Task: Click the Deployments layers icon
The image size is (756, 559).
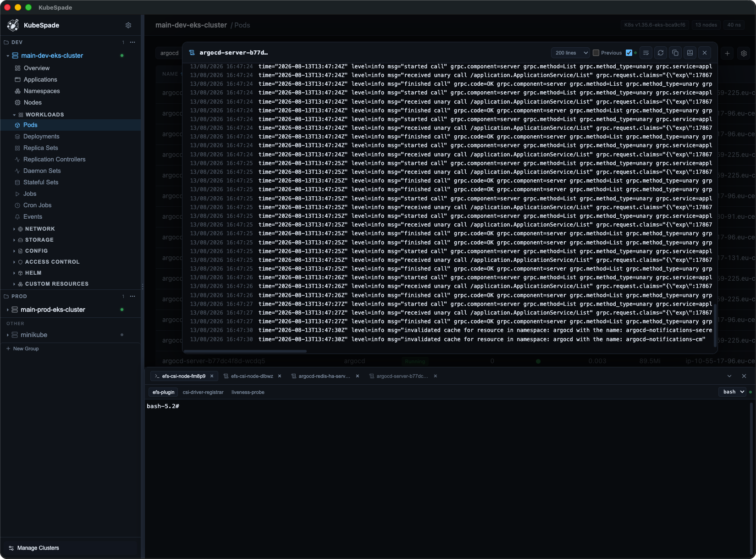Action: (x=17, y=136)
